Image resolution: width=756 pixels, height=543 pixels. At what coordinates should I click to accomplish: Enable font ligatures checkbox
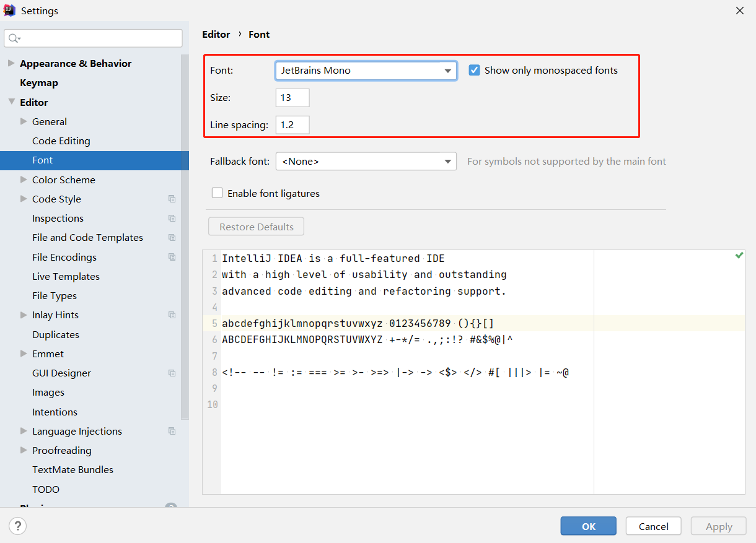[217, 193]
